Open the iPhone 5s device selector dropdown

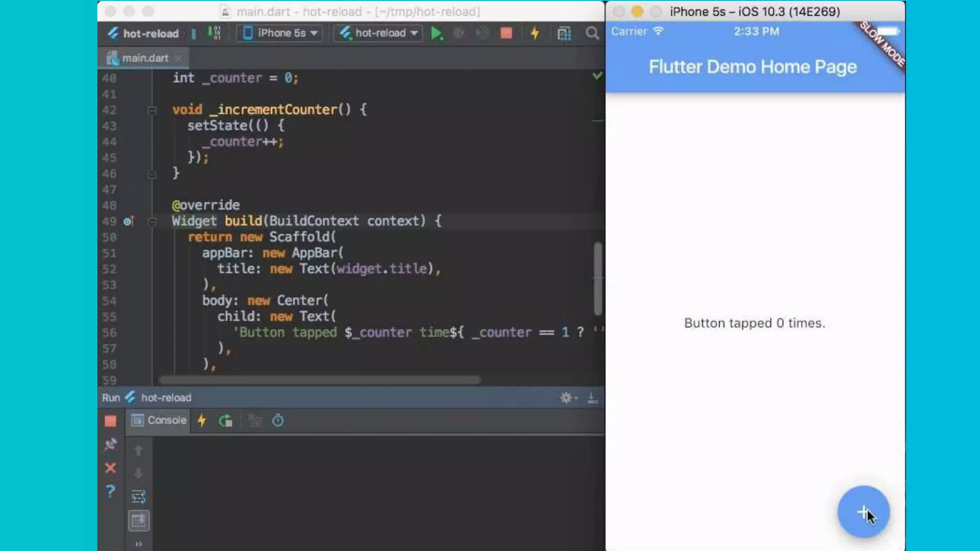tap(281, 33)
